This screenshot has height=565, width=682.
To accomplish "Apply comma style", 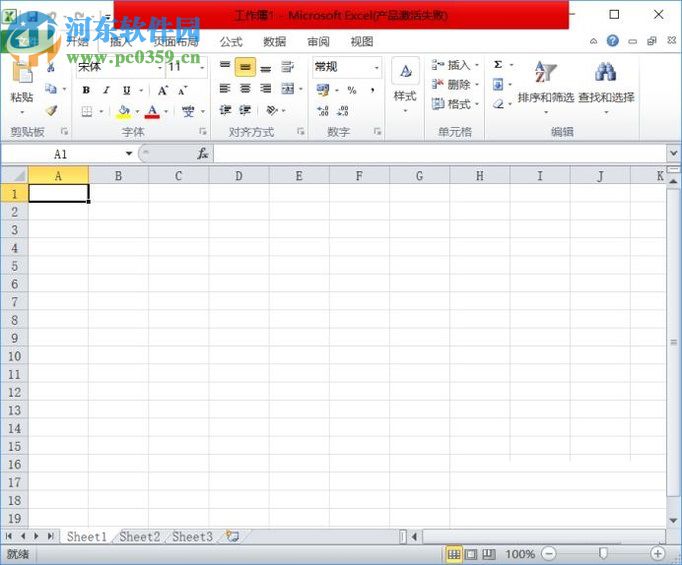I will (x=372, y=90).
